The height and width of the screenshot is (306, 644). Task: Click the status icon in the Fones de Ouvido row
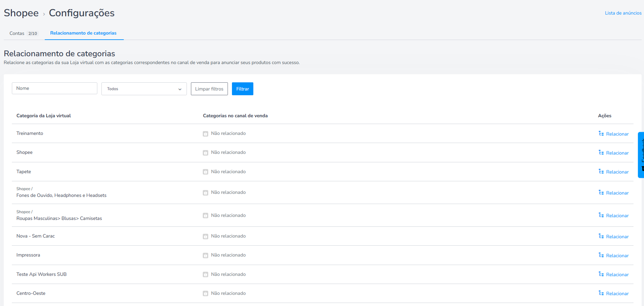[x=206, y=193]
